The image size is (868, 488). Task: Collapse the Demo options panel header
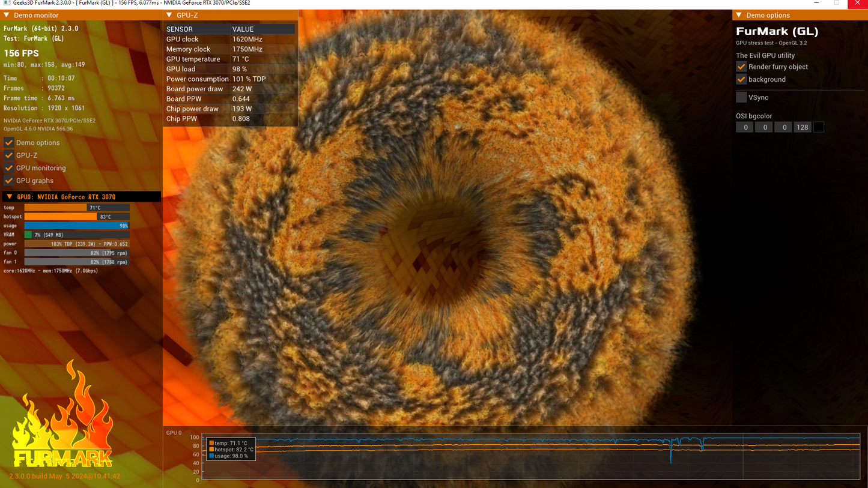pos(739,15)
